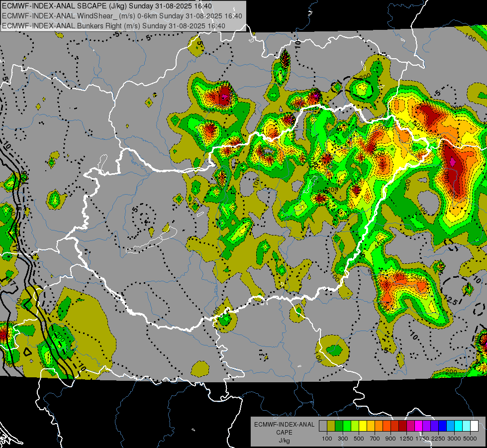The height and width of the screenshot is (448, 487).
Task: Select the bright cyan legend swatch
Action: pyautogui.click(x=459, y=426)
